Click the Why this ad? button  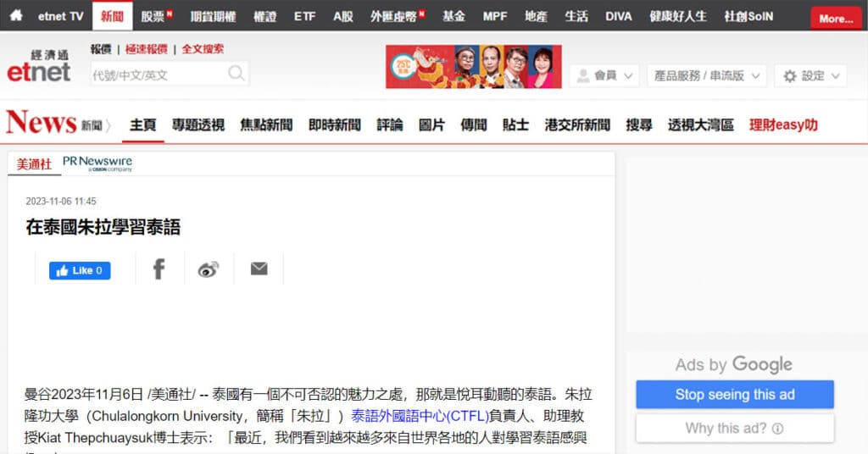(735, 429)
